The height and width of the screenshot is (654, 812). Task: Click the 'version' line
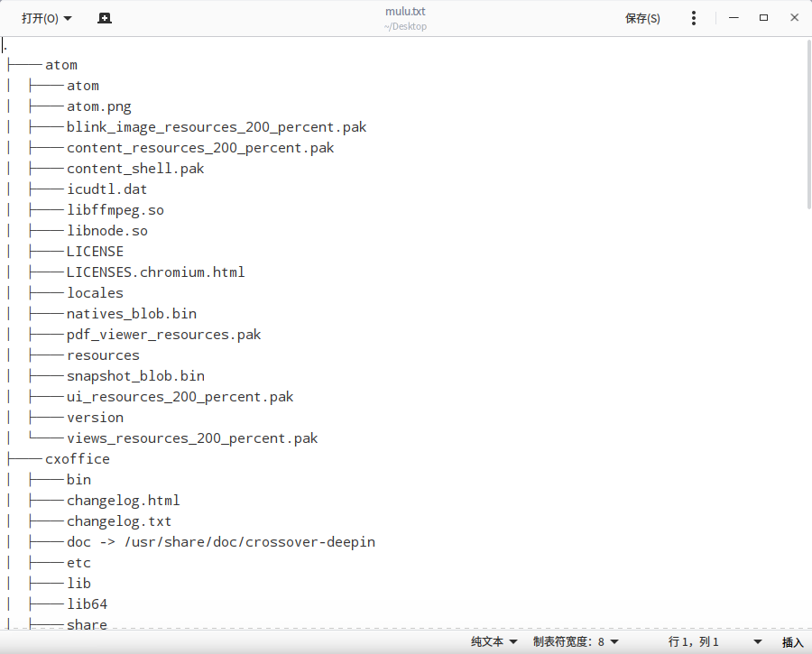click(x=96, y=418)
